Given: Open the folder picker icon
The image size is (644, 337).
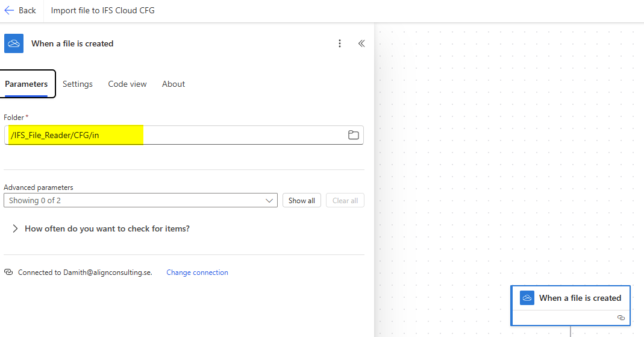Looking at the screenshot, I should point(354,135).
